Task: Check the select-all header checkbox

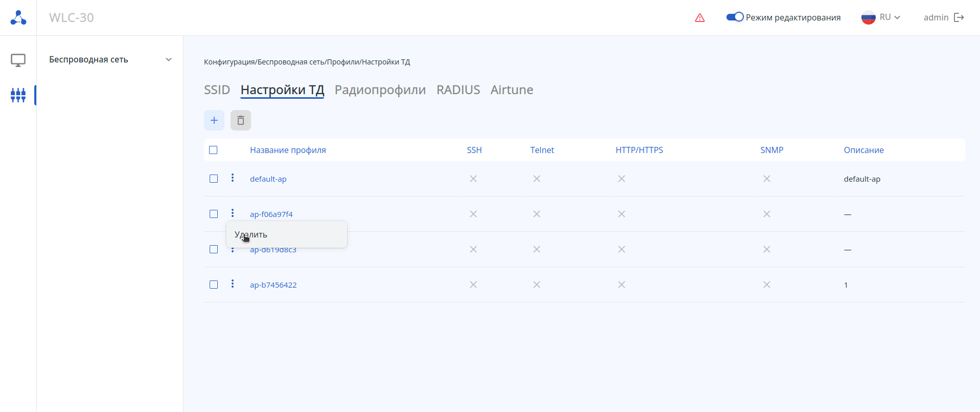Action: [x=214, y=150]
